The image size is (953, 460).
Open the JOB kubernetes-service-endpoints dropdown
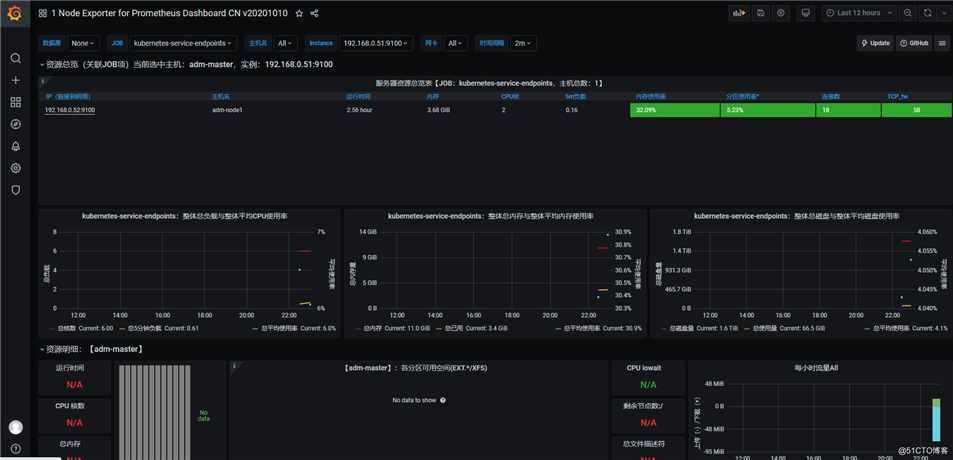point(183,43)
